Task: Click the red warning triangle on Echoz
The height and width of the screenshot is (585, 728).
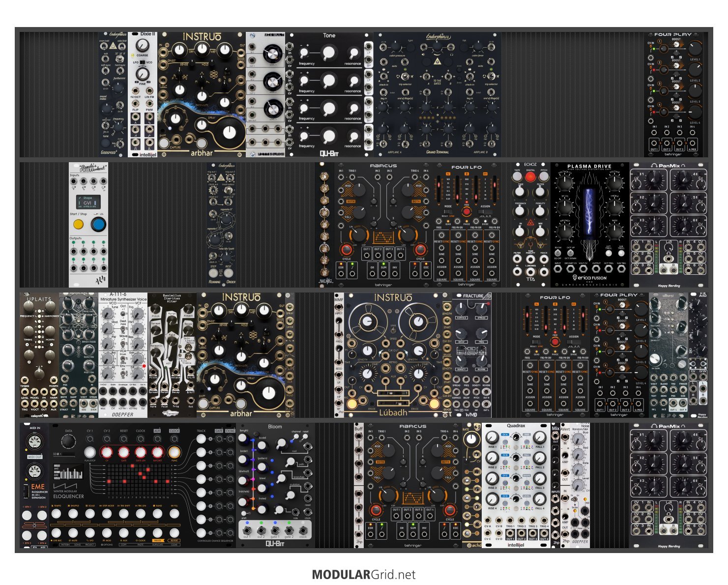Action: [530, 223]
